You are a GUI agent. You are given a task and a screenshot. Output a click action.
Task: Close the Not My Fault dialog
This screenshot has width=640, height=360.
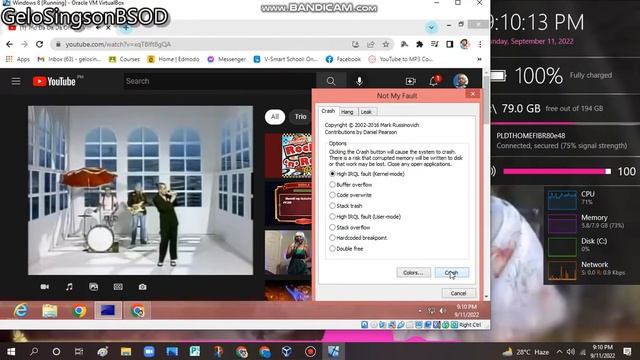pos(473,94)
